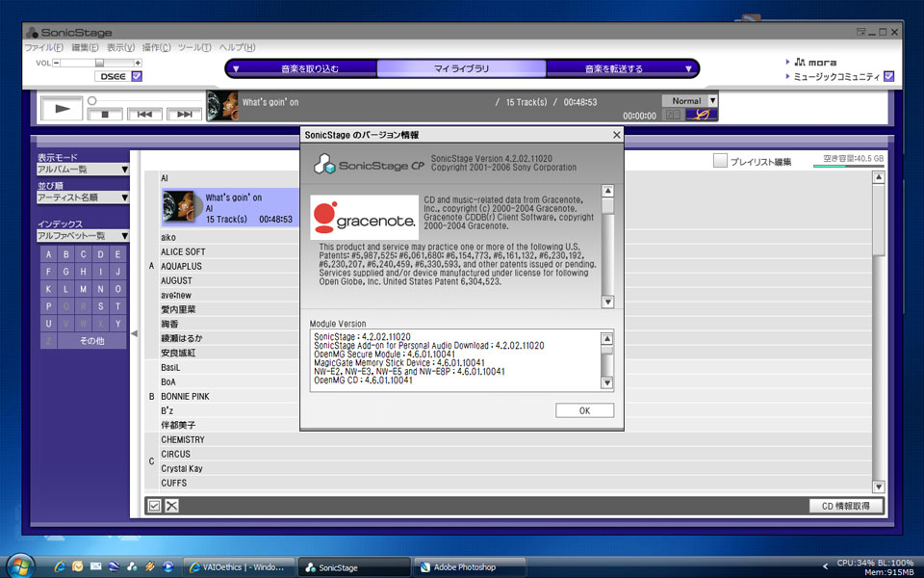Screen dimensions: 924x578
Task: Adjust the VOL slider handle
Action: (x=99, y=63)
